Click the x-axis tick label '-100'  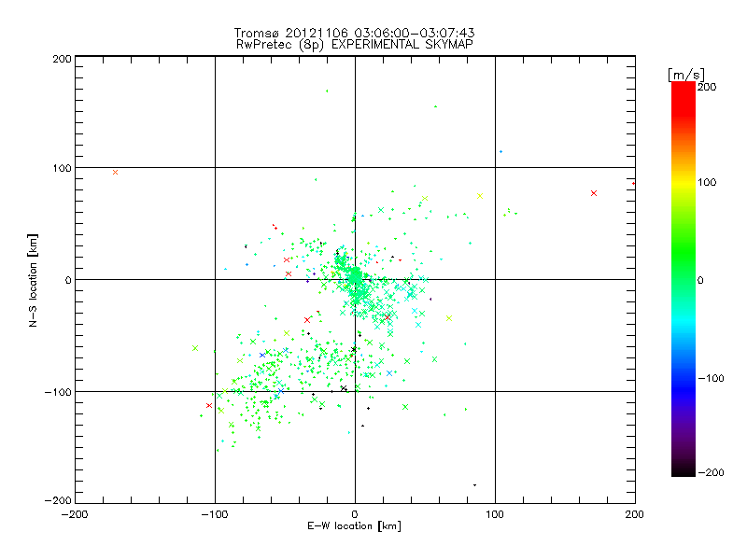pos(215,514)
